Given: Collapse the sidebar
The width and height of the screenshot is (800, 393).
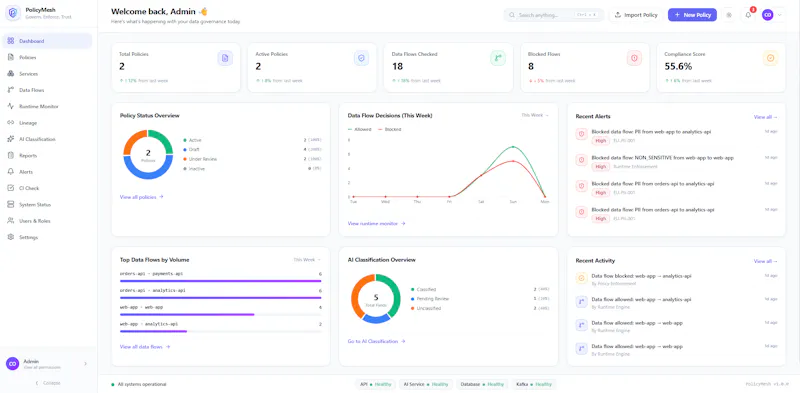Looking at the screenshot, I should 48,383.
